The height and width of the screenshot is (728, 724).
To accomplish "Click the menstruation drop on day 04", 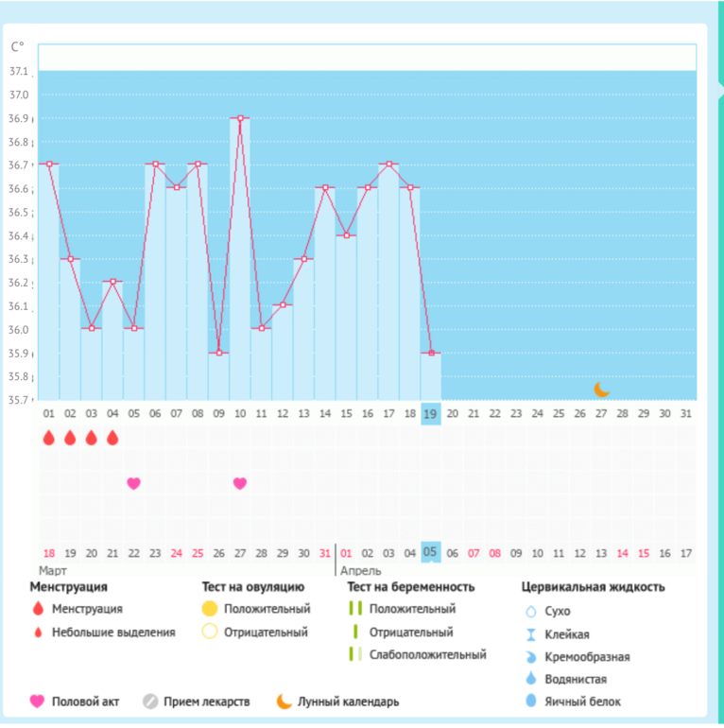I will coord(112,438).
